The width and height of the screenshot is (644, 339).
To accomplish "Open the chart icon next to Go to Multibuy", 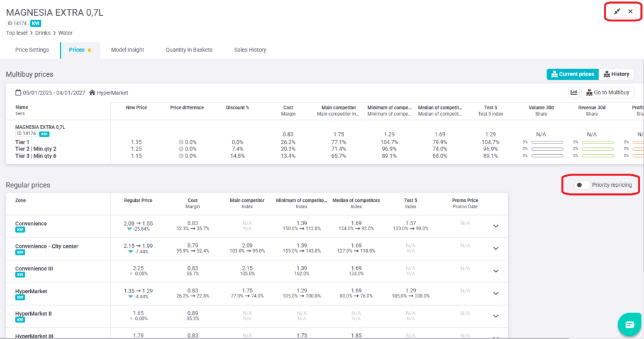I will pyautogui.click(x=574, y=92).
